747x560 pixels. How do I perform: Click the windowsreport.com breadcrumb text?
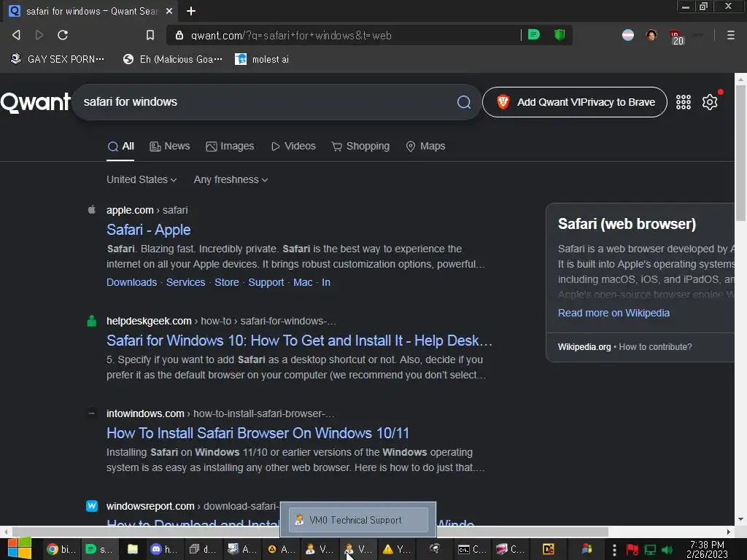point(150,506)
